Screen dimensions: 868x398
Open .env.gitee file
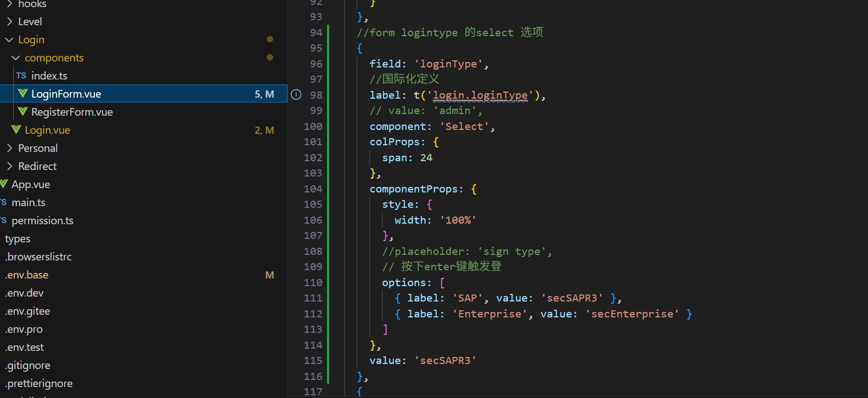[27, 311]
